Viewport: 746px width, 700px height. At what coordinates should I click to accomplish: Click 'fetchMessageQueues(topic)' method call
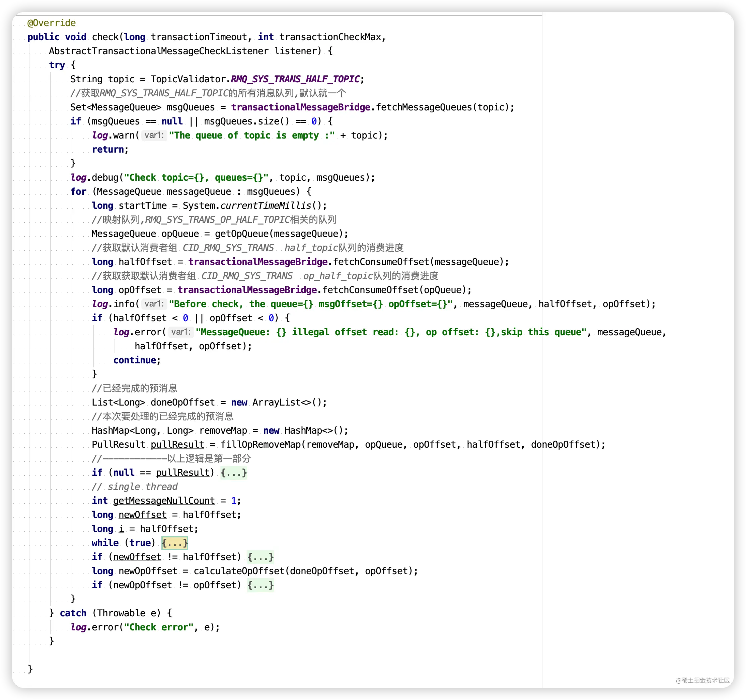(442, 107)
